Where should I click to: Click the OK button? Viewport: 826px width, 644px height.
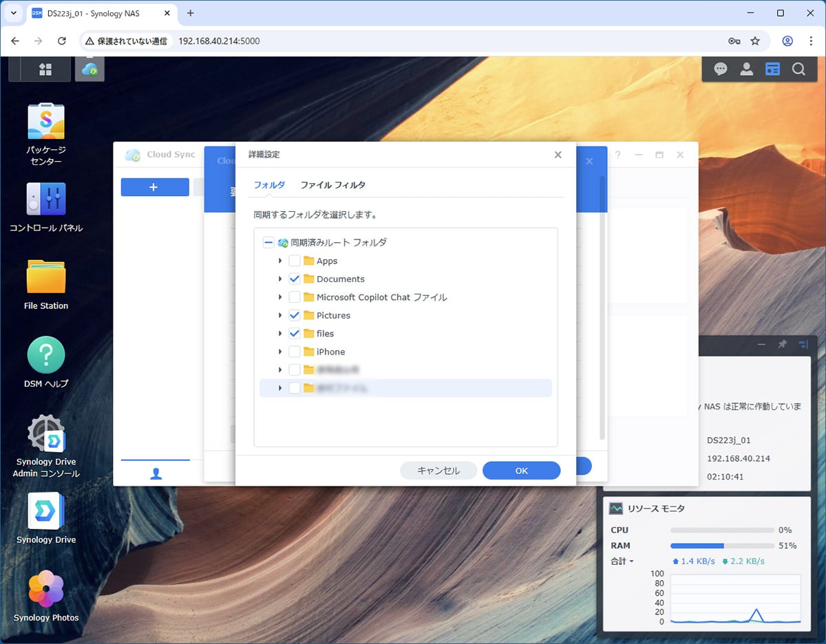point(521,471)
